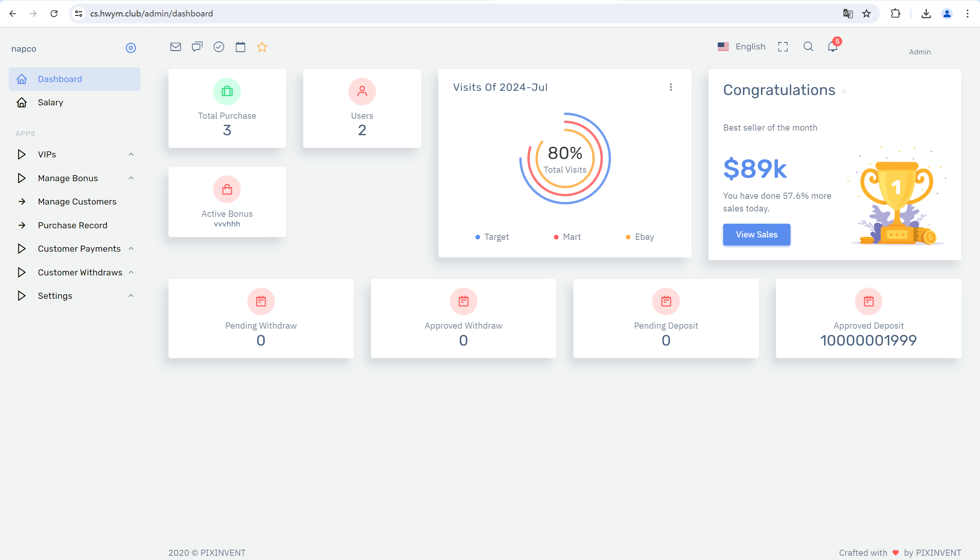Image resolution: width=980 pixels, height=560 pixels.
Task: Click the notifications bell icon
Action: point(833,46)
